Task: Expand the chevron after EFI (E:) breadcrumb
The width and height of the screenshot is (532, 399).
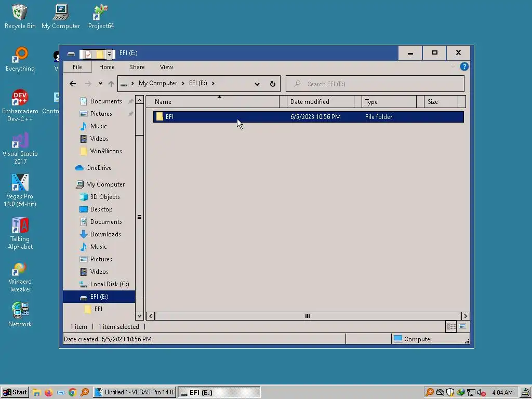Action: pos(213,84)
